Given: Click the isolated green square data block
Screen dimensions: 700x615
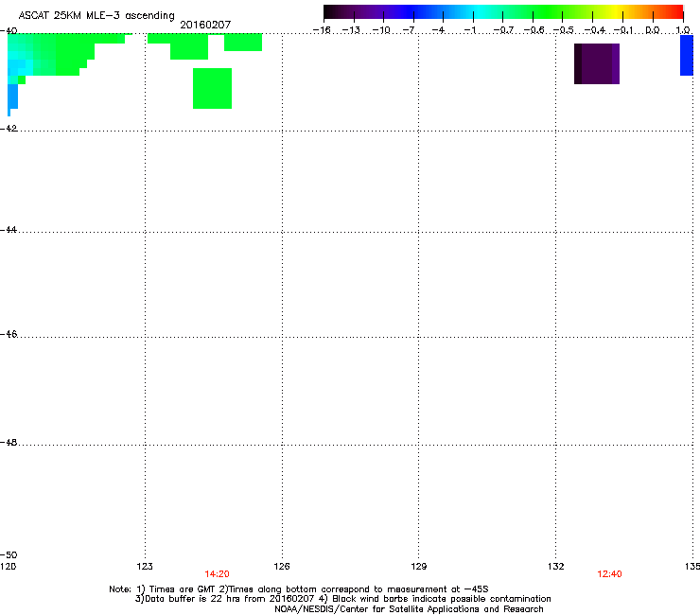Looking at the screenshot, I should pos(212,88).
